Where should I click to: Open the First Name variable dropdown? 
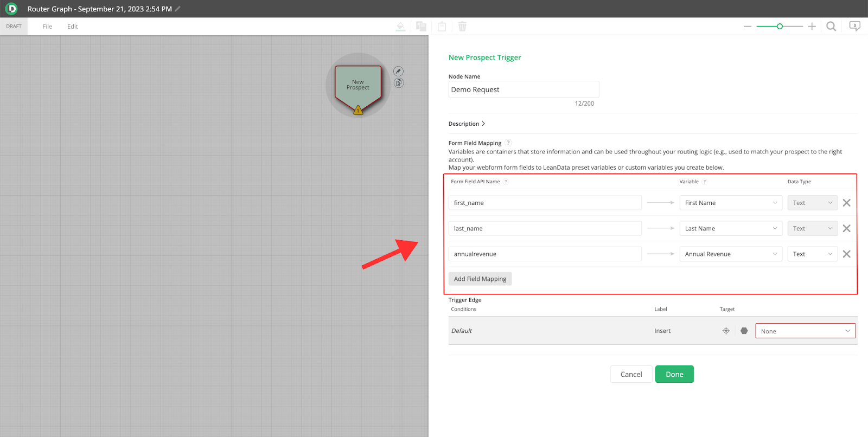[730, 203]
